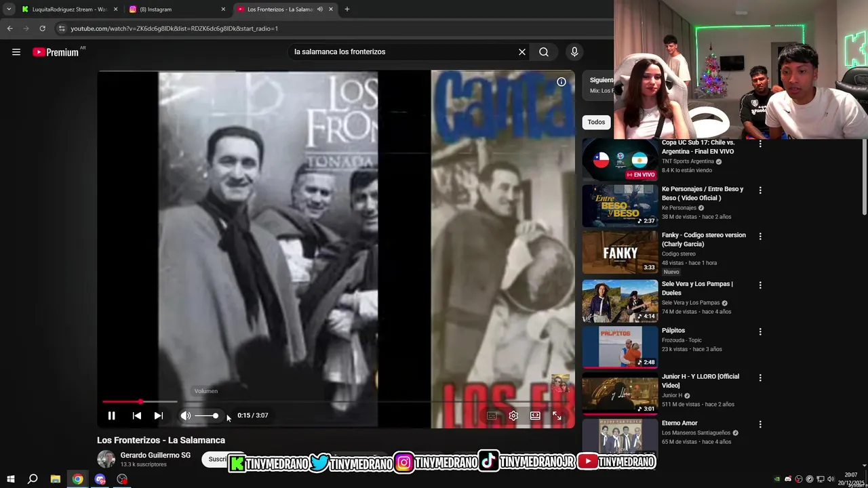868x488 pixels.
Task: Open Gerardo Guillermo SG channel name
Action: click(155, 455)
